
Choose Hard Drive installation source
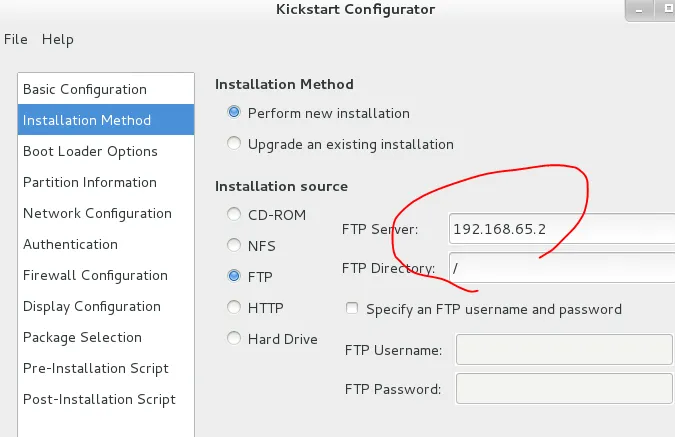click(x=234, y=338)
